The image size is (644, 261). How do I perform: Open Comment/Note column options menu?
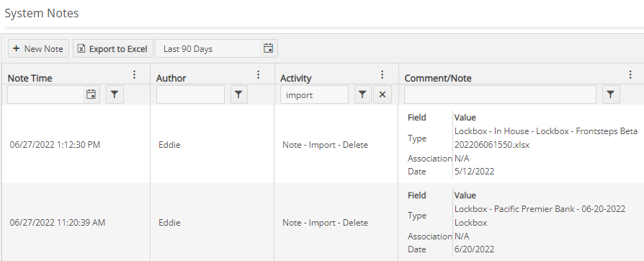click(x=630, y=75)
